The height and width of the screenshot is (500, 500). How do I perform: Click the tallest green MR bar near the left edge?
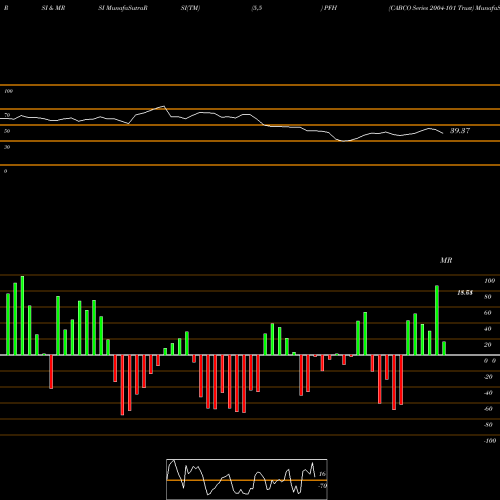22,315
